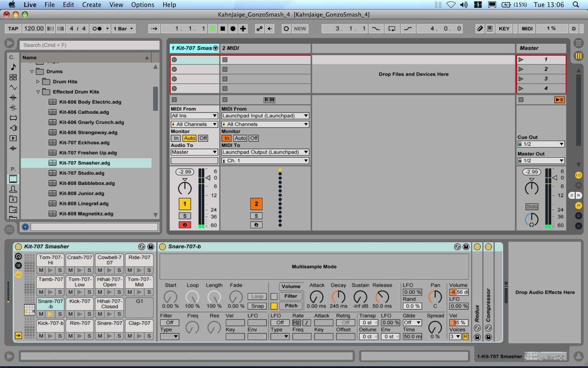
Task: Toggle the metronome button
Action: point(97,28)
